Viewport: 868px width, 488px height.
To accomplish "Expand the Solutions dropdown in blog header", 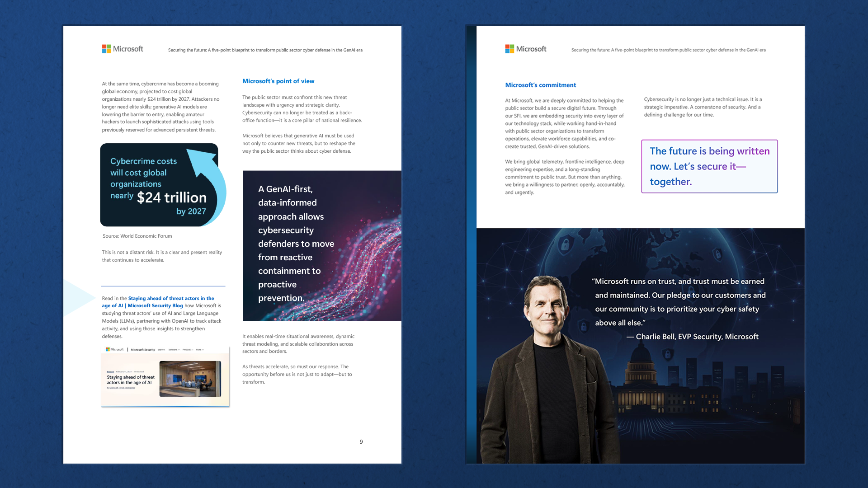I will (x=174, y=350).
